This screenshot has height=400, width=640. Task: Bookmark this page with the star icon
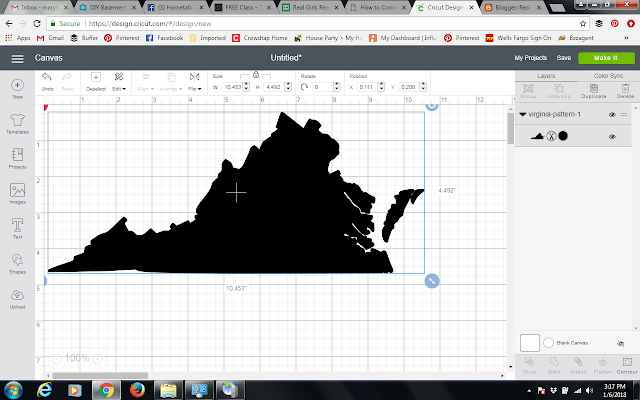point(582,24)
